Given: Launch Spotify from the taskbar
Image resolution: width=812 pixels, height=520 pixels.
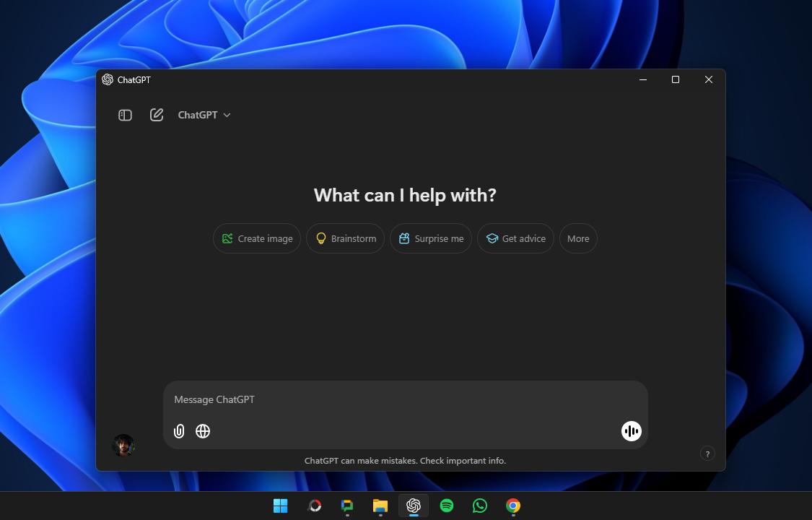Looking at the screenshot, I should [447, 506].
